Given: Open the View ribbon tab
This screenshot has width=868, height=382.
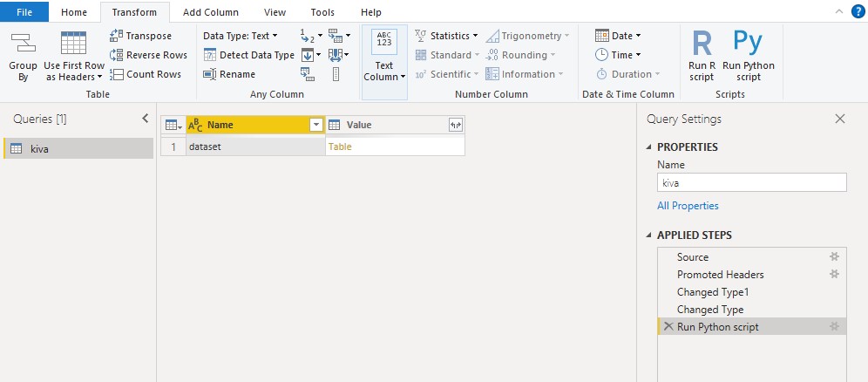Looking at the screenshot, I should (x=275, y=11).
